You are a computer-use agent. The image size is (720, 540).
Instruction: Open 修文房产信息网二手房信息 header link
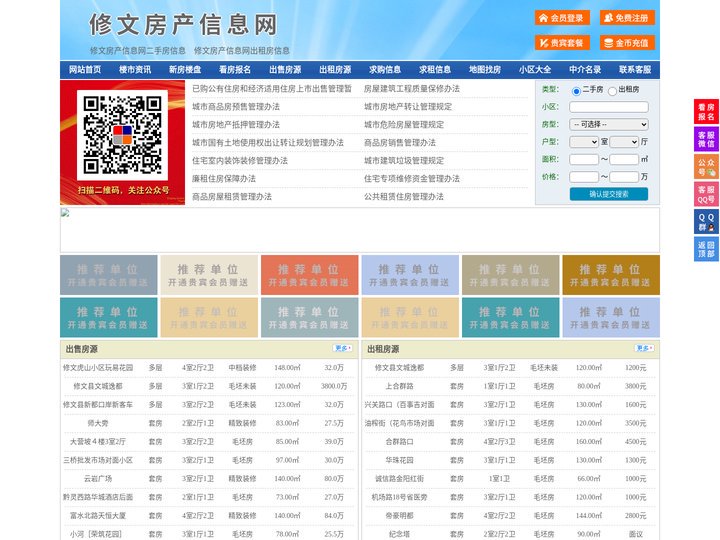tap(138, 51)
